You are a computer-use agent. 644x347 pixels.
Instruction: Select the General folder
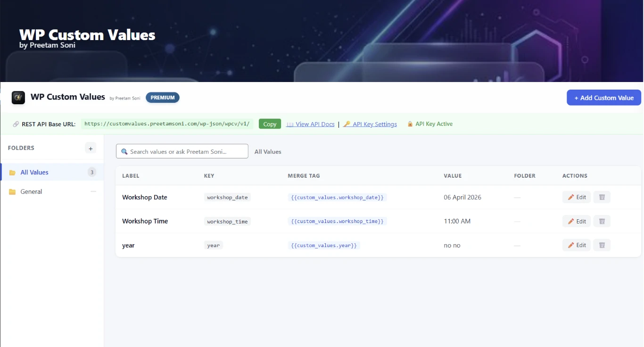(x=52, y=192)
